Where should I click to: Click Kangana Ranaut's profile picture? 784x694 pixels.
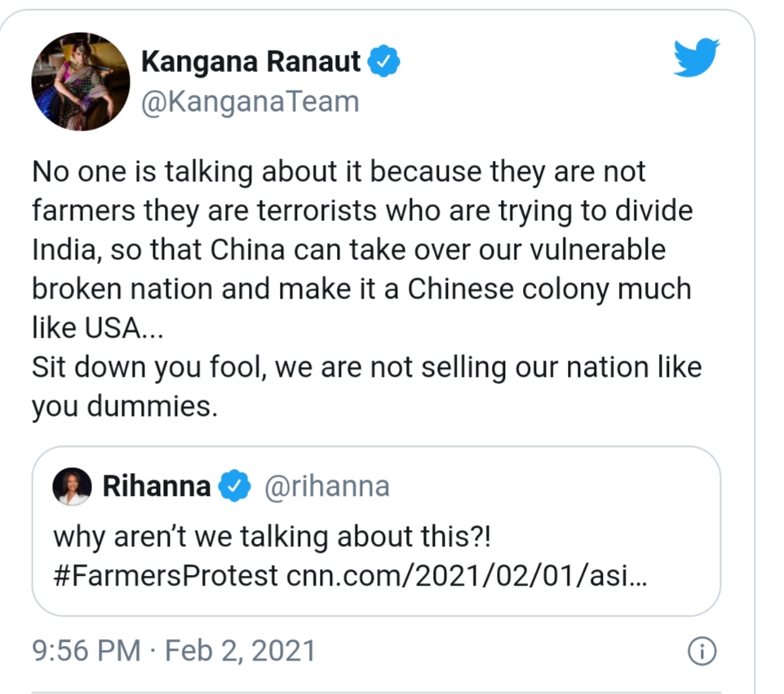80,81
